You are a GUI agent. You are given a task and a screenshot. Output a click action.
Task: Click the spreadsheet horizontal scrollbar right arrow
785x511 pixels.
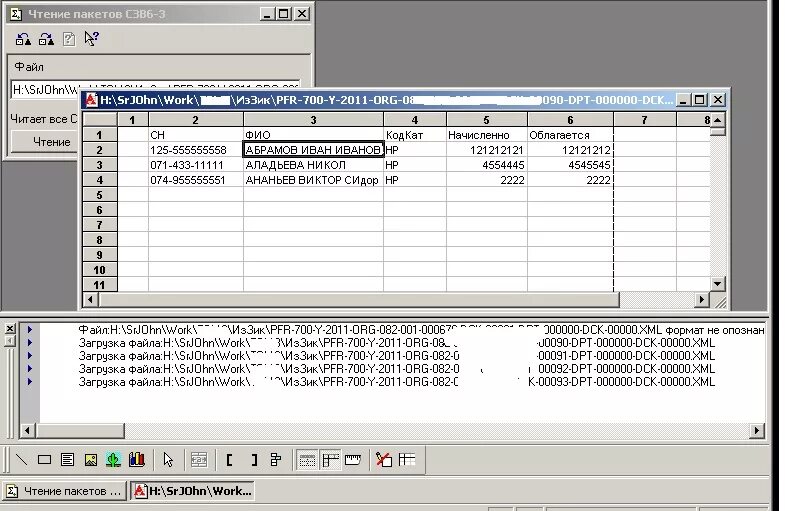tap(701, 299)
